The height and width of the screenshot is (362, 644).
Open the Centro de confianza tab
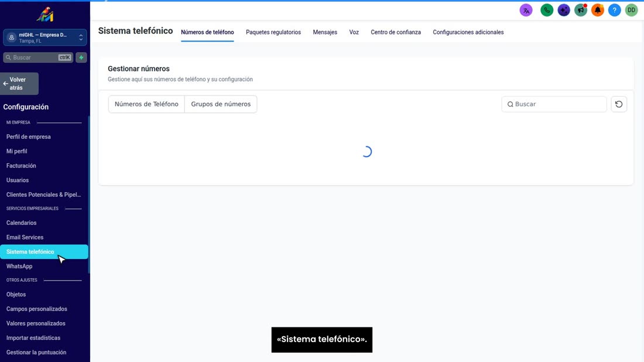point(396,32)
